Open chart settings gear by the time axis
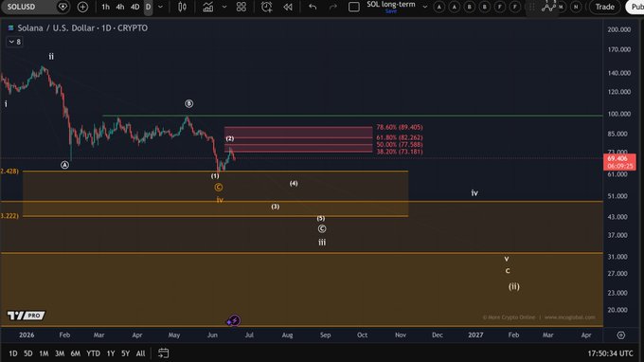The width and height of the screenshot is (644, 362). point(620,335)
